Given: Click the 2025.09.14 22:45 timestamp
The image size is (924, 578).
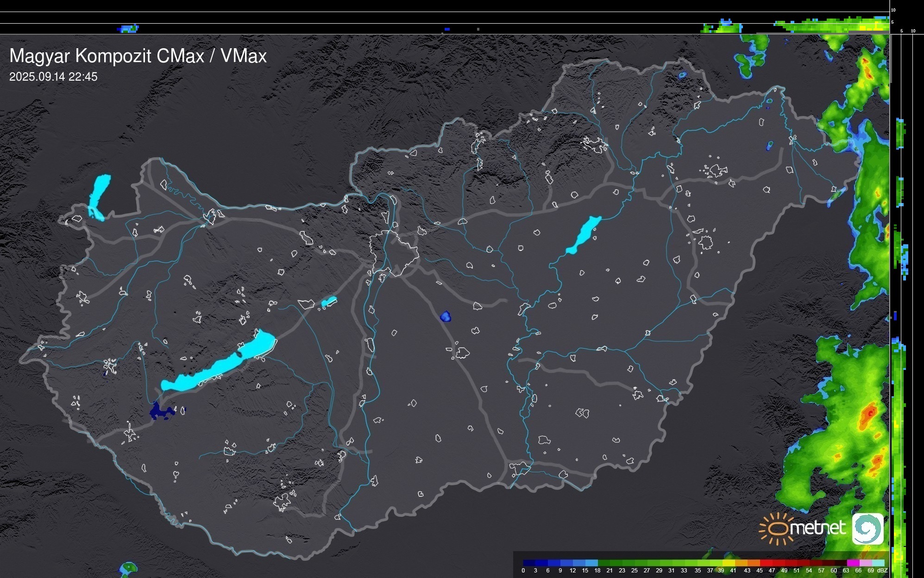Looking at the screenshot, I should pos(53,77).
